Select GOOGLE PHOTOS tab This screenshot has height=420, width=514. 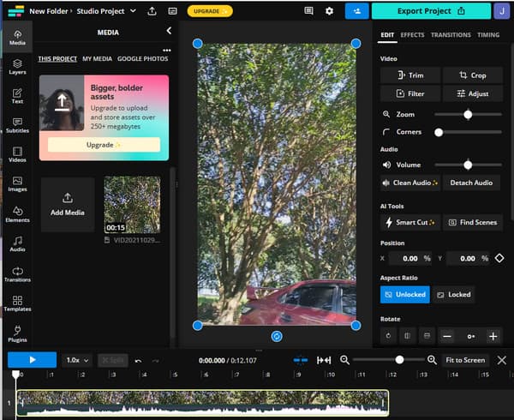[142, 58]
